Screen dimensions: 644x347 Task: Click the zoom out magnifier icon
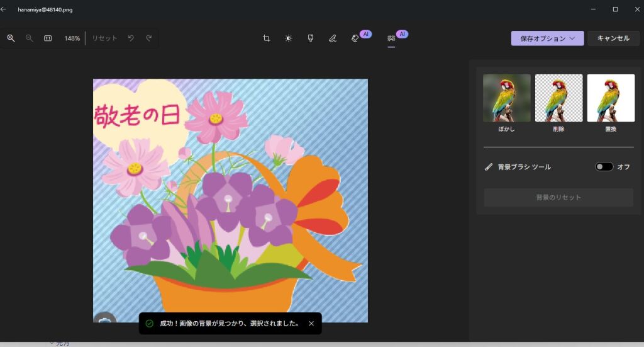[x=29, y=38]
